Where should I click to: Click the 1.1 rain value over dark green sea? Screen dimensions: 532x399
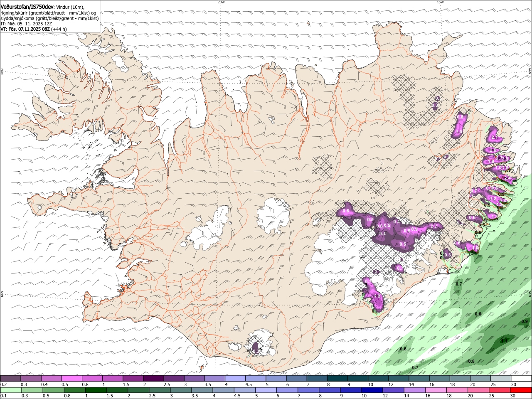pos(504,341)
